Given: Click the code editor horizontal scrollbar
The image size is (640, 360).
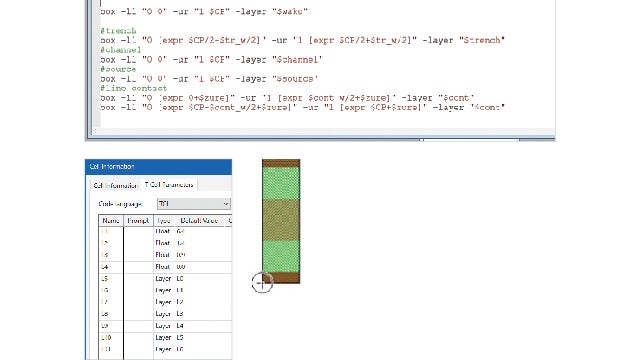Looking at the screenshot, I should 322,131.
